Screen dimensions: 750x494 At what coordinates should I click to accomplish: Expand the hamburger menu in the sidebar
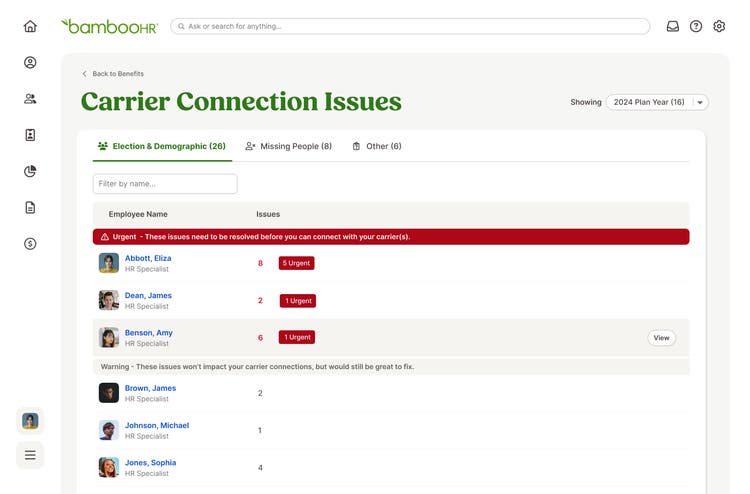[x=30, y=455]
